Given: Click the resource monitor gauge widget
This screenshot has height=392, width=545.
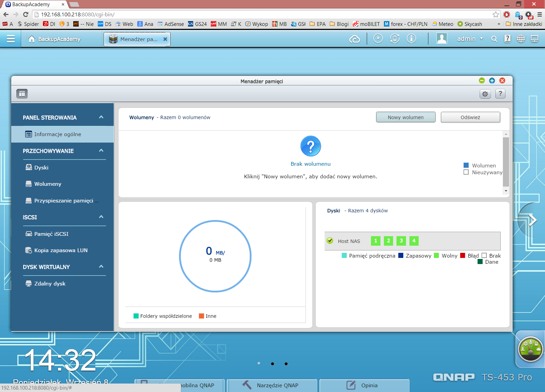Looking at the screenshot, I should click(530, 349).
